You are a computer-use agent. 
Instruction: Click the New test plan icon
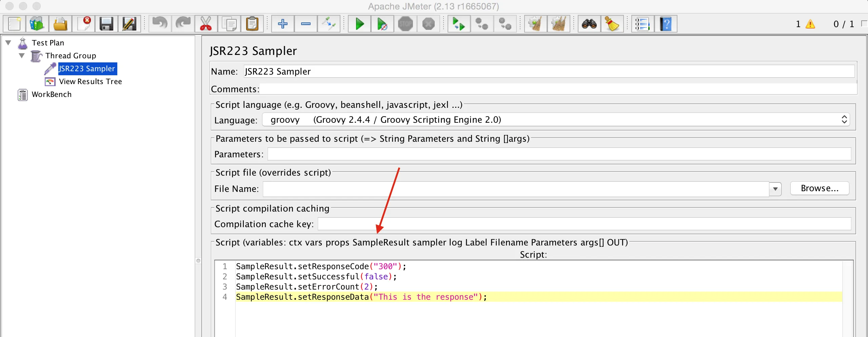pos(14,24)
